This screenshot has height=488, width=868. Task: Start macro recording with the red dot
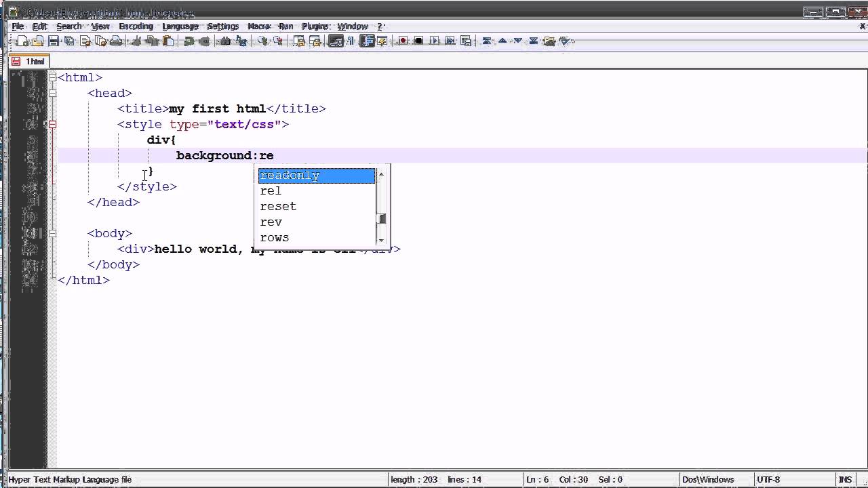coord(402,41)
